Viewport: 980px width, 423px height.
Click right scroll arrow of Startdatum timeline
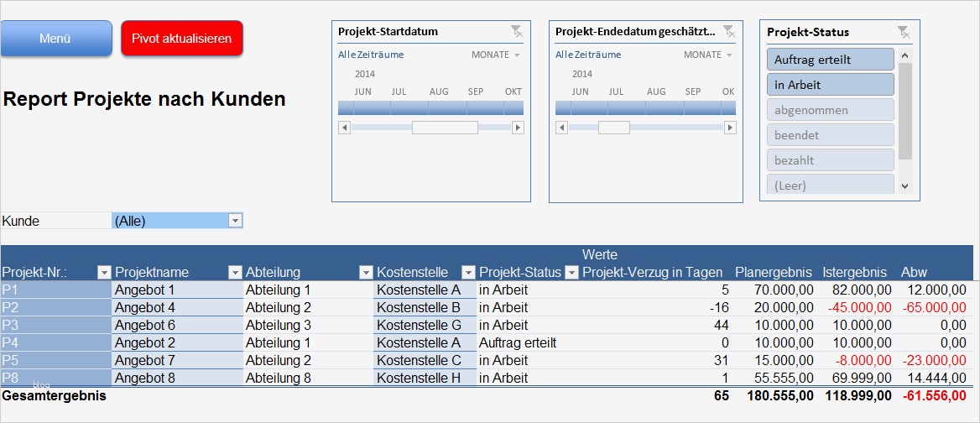point(518,128)
